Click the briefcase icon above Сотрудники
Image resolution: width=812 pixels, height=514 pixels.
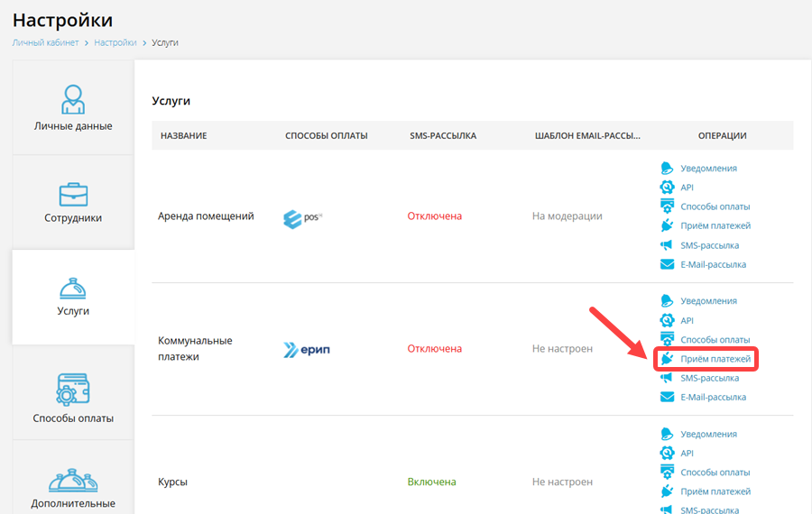click(x=73, y=195)
